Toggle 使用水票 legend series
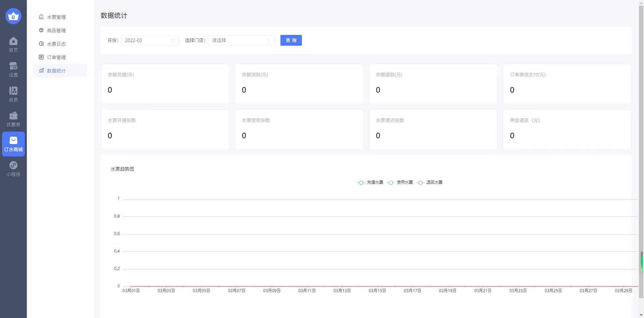 pyautogui.click(x=400, y=182)
